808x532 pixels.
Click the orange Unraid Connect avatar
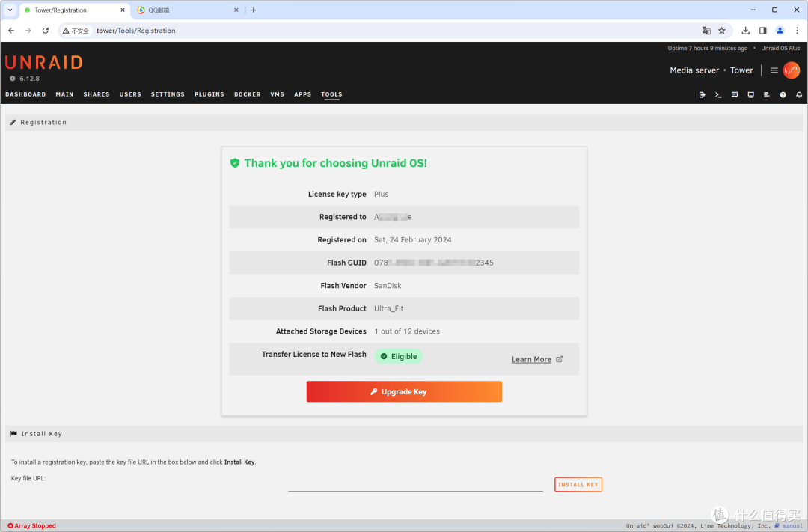(x=791, y=70)
